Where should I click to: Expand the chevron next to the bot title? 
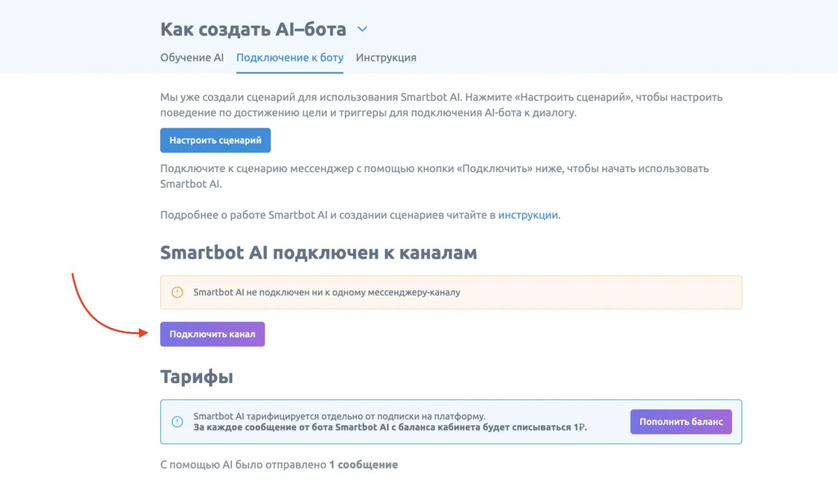tap(362, 29)
